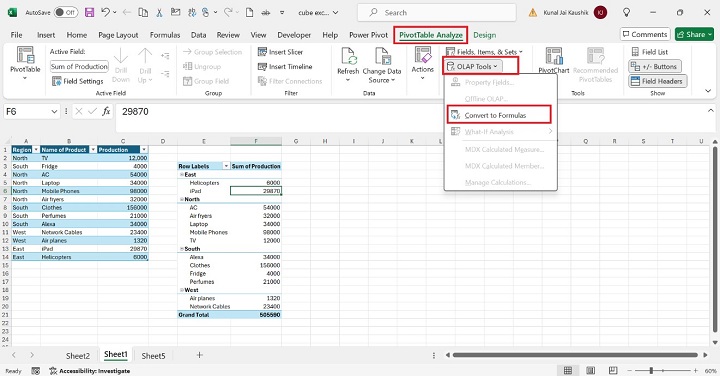Open the File tab
The width and height of the screenshot is (720, 376).
(x=17, y=35)
